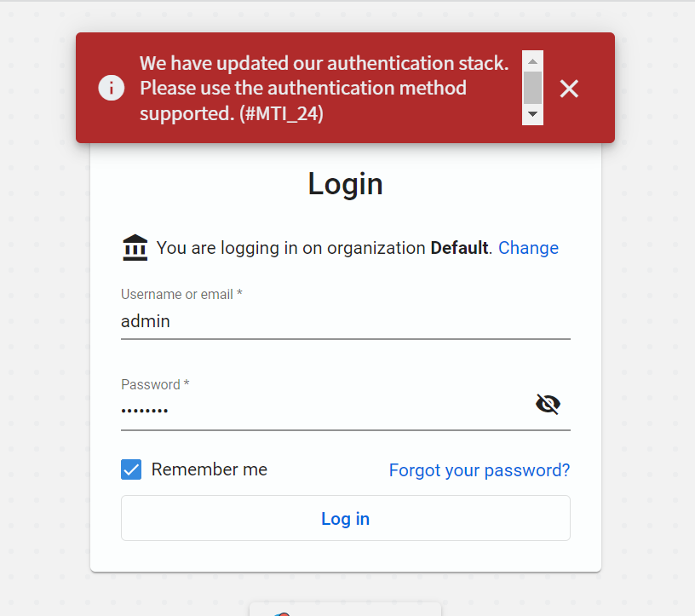Click the organization building icon
The image size is (695, 616).
pyautogui.click(x=135, y=247)
